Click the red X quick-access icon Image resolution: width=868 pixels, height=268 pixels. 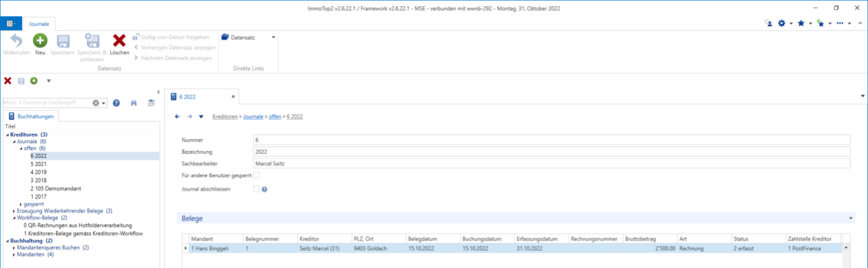[x=8, y=81]
